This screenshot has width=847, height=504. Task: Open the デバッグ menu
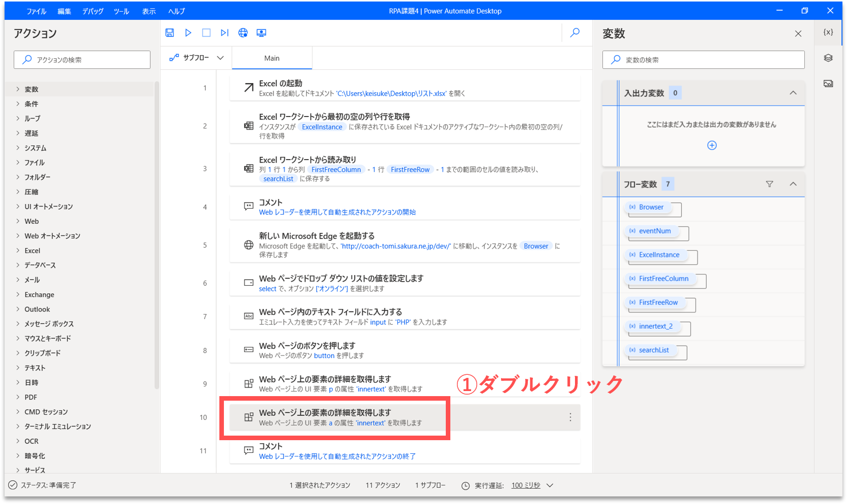(93, 11)
